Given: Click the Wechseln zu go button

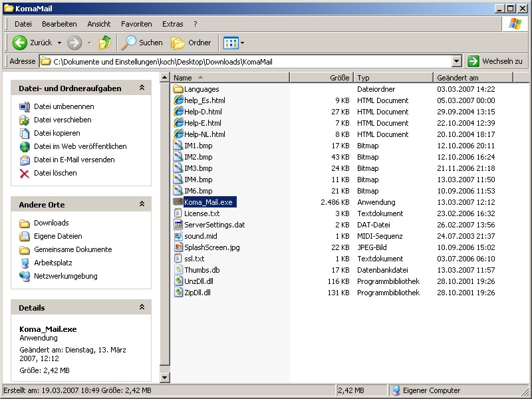Looking at the screenshot, I should click(x=495, y=61).
